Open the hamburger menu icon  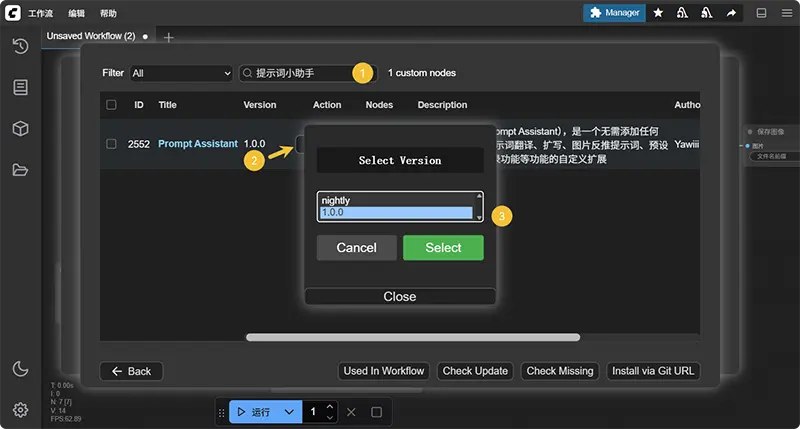[x=787, y=13]
